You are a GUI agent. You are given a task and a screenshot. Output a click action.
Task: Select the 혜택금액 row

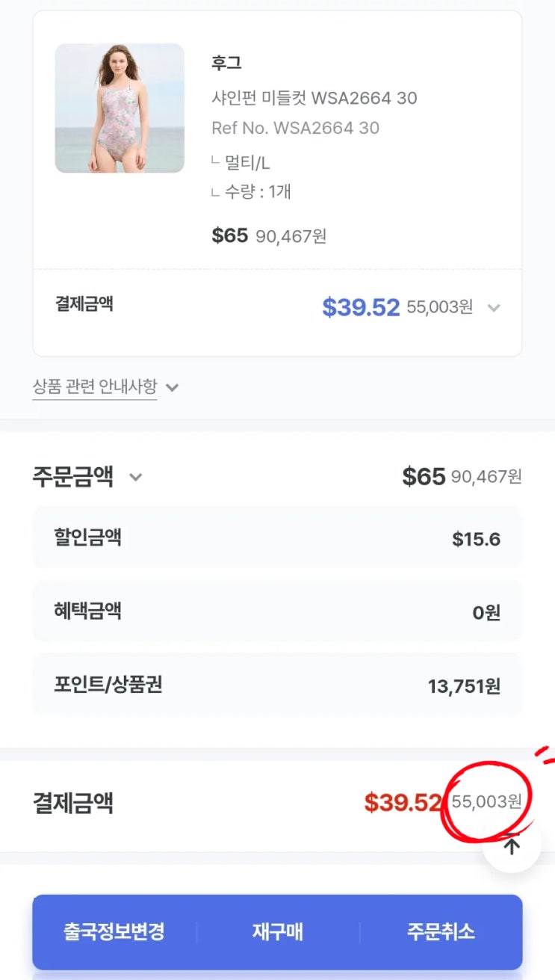pyautogui.click(x=277, y=611)
